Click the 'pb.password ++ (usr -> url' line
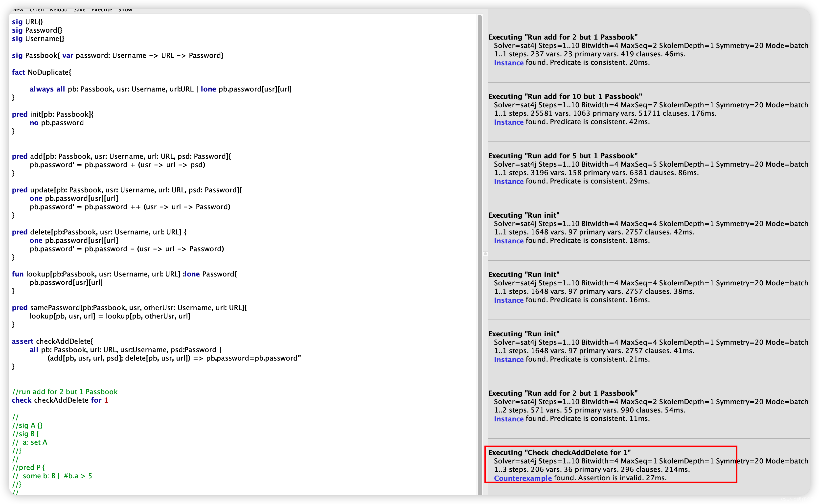819x504 pixels. pyautogui.click(x=130, y=207)
